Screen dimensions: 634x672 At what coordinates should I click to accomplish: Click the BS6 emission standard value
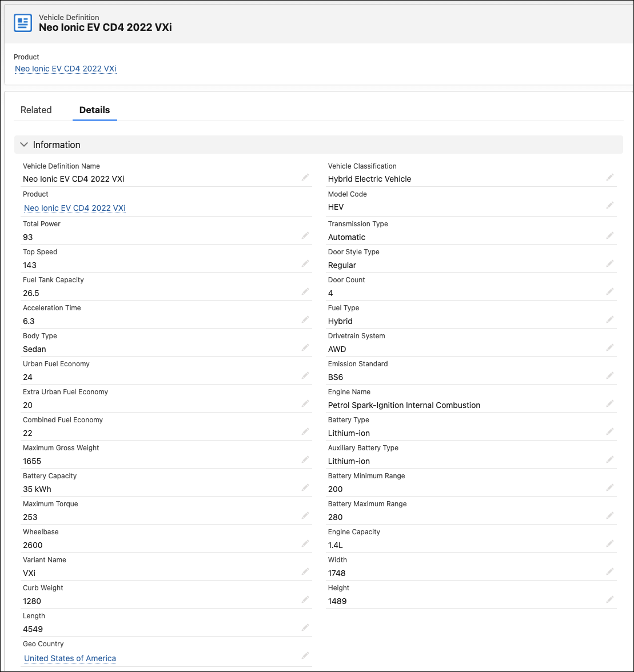pos(336,377)
